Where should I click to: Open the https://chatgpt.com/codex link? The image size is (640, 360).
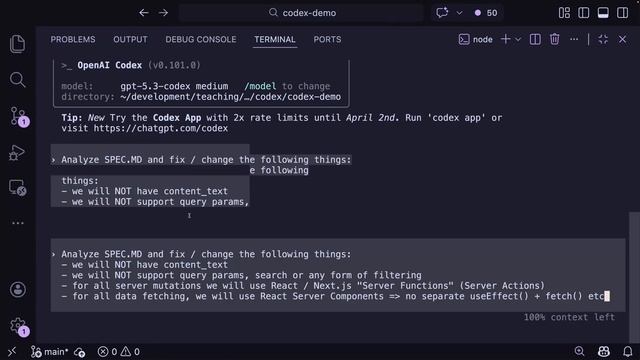point(160,128)
